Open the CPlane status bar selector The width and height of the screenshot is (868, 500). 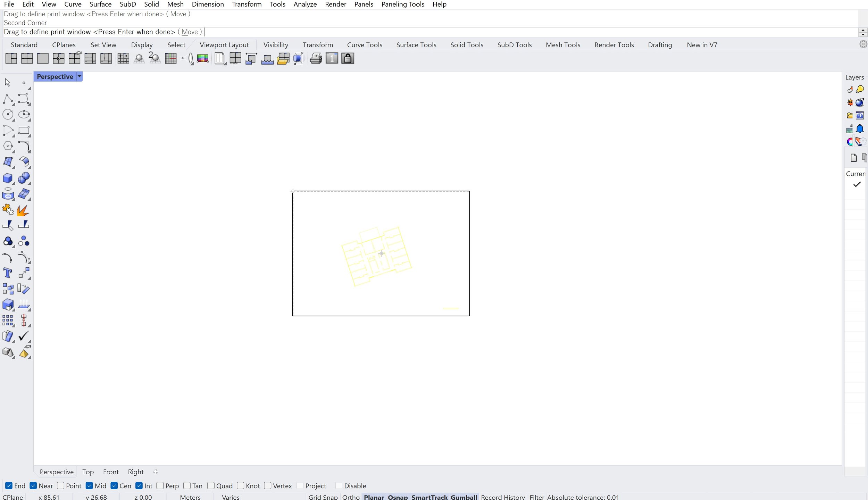13,497
